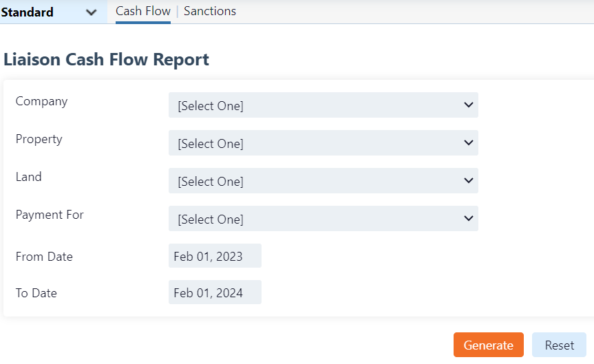Select the To Date field

(x=215, y=292)
